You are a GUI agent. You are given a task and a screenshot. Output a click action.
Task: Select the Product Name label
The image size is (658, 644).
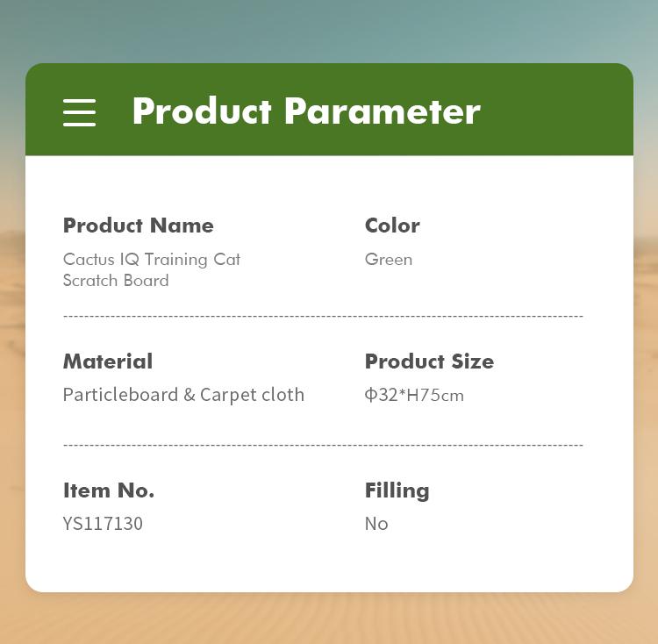[x=138, y=225]
